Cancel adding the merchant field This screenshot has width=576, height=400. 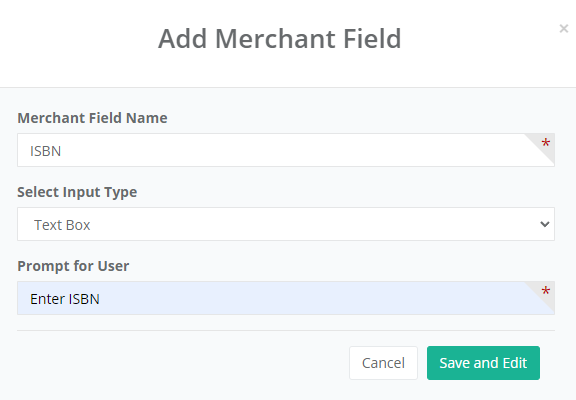click(x=383, y=363)
